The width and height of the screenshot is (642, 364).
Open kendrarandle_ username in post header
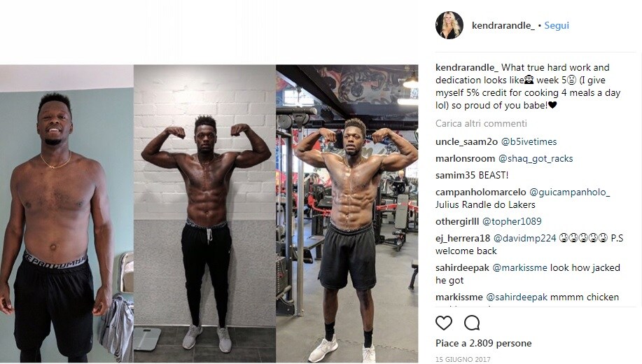pos(503,25)
